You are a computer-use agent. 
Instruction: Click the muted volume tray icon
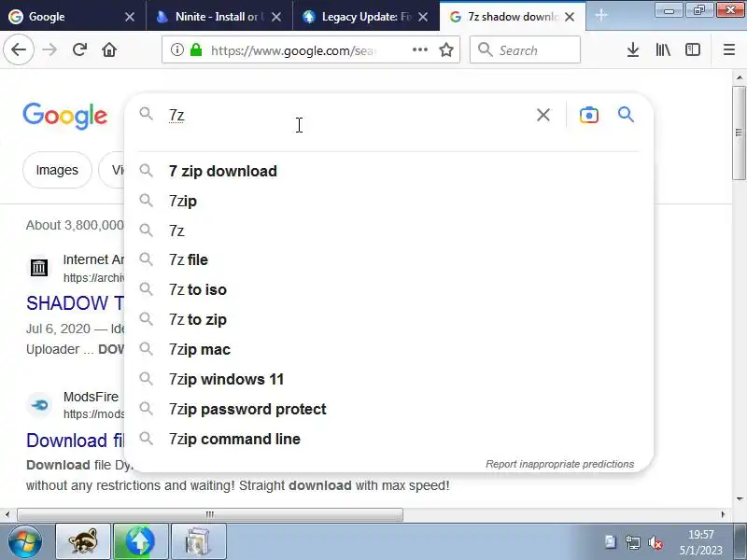655,542
